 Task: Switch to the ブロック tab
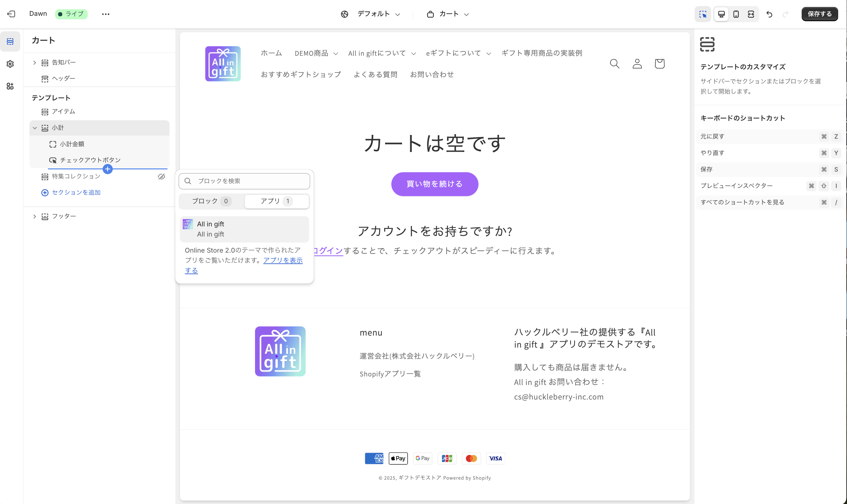pos(211,201)
